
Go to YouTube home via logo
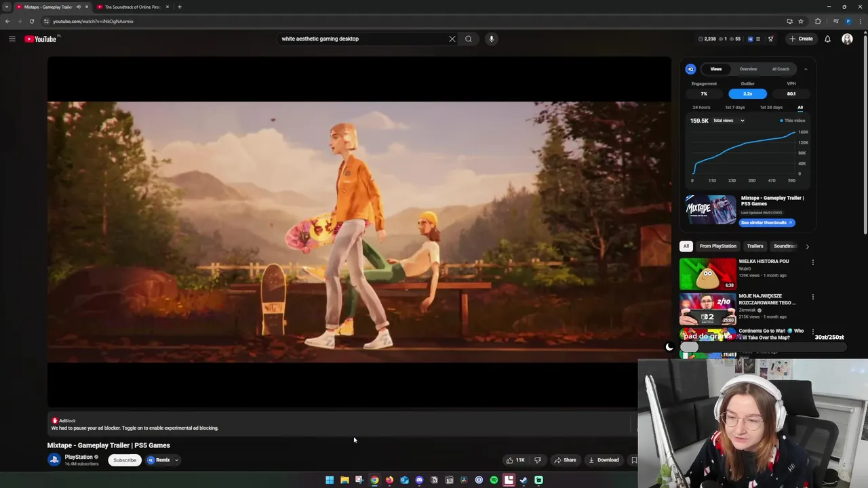coord(41,39)
